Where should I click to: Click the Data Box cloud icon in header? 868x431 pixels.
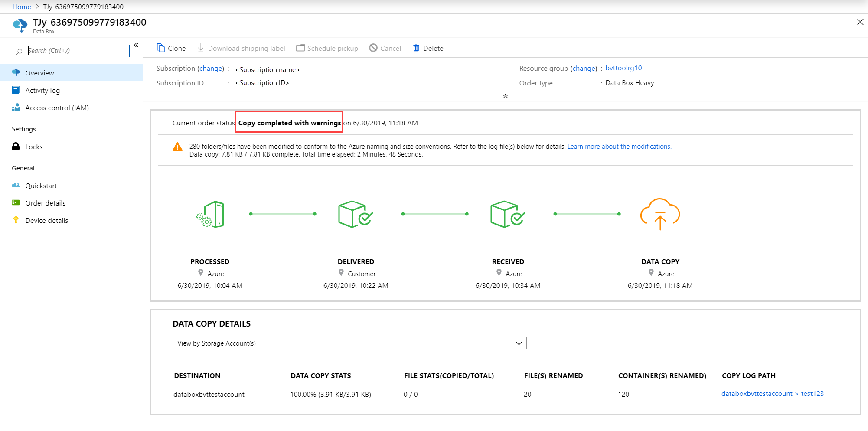pos(20,25)
